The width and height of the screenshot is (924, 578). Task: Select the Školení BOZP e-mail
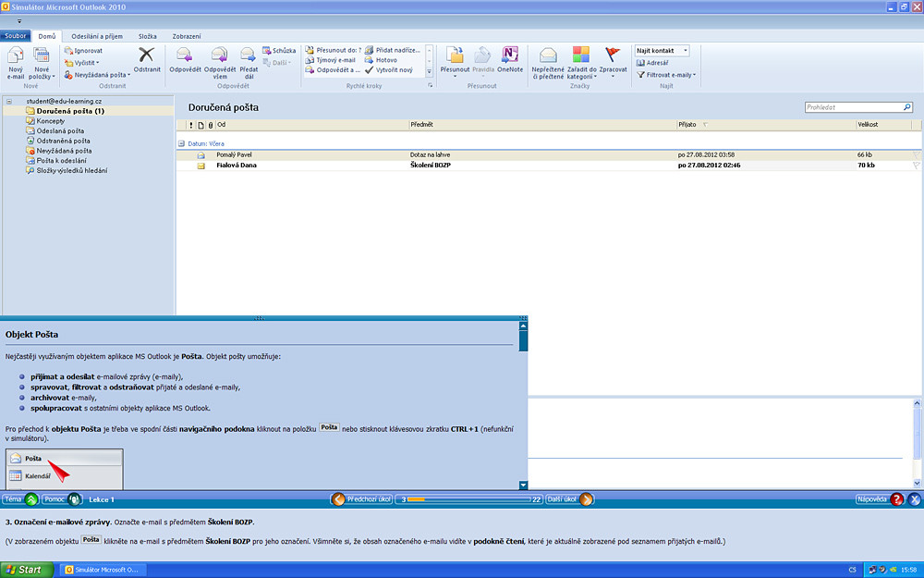tap(548, 166)
